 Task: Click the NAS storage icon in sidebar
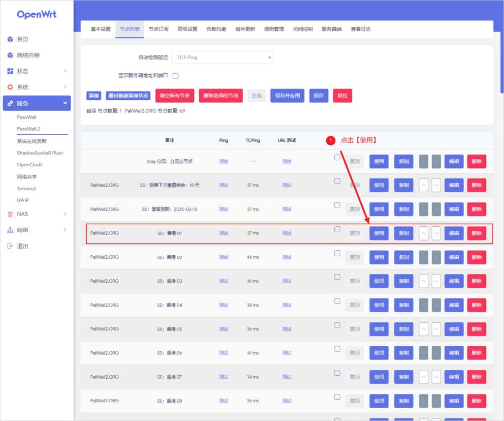tap(10, 214)
